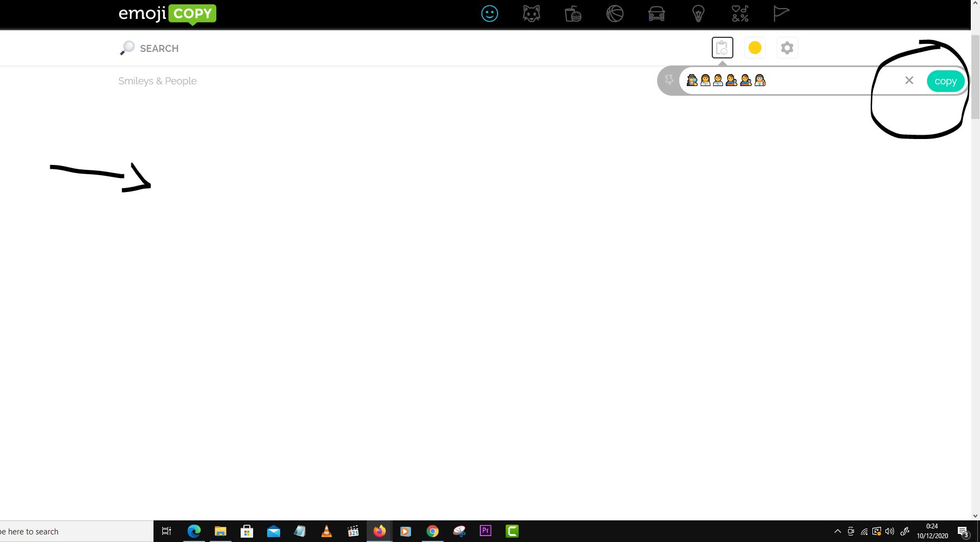Open the taskbar clock and calendar
The height and width of the screenshot is (542, 980).
click(932, 531)
